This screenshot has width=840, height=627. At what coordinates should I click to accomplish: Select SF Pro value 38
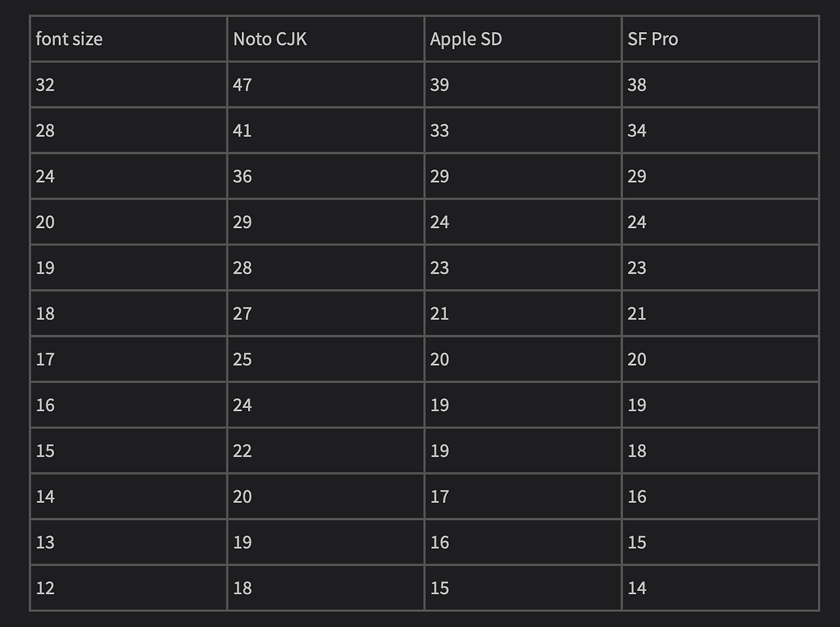[x=721, y=85]
